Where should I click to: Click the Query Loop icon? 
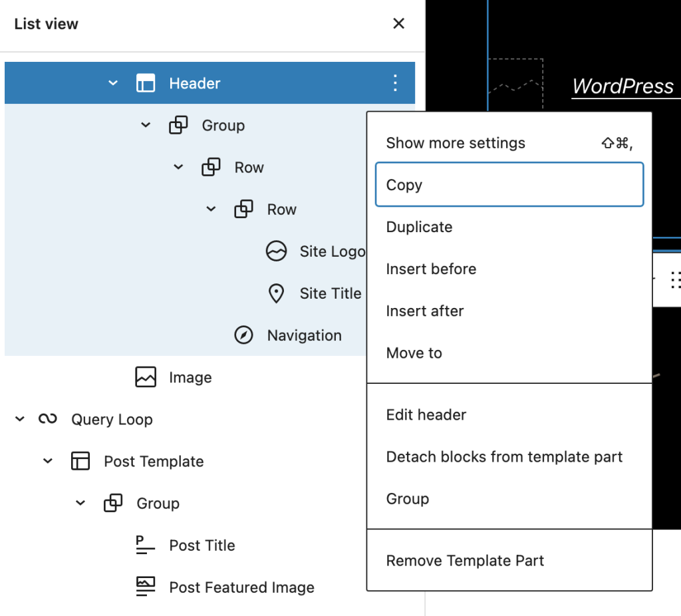pos(47,419)
